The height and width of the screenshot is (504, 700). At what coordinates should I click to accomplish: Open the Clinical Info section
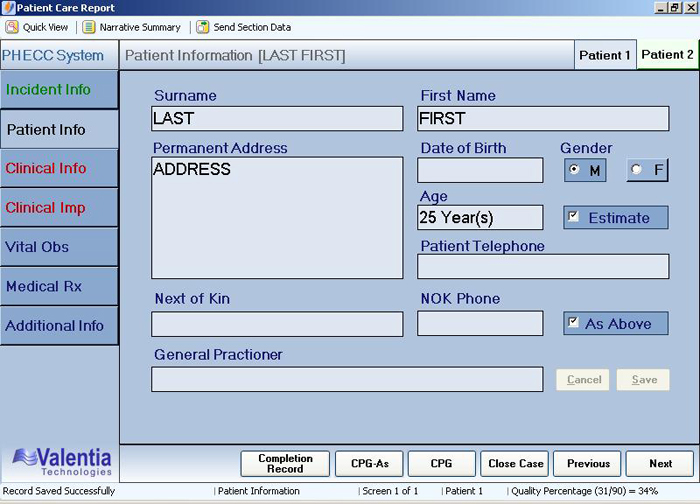pyautogui.click(x=59, y=168)
